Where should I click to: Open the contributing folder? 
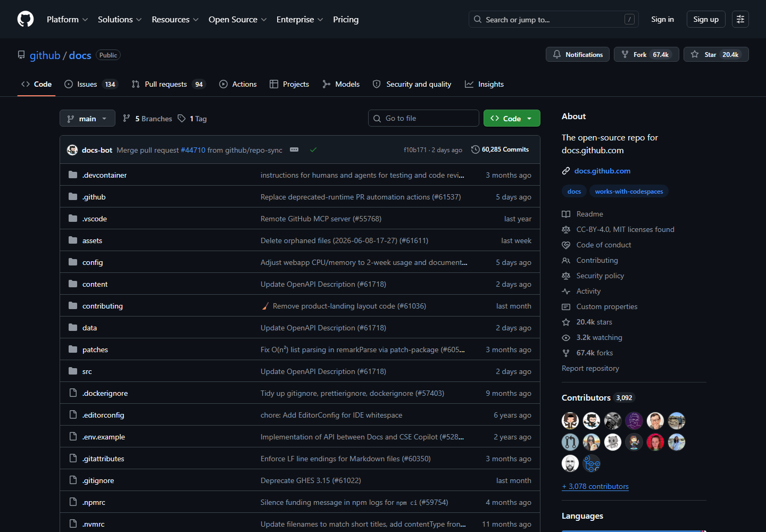103,306
